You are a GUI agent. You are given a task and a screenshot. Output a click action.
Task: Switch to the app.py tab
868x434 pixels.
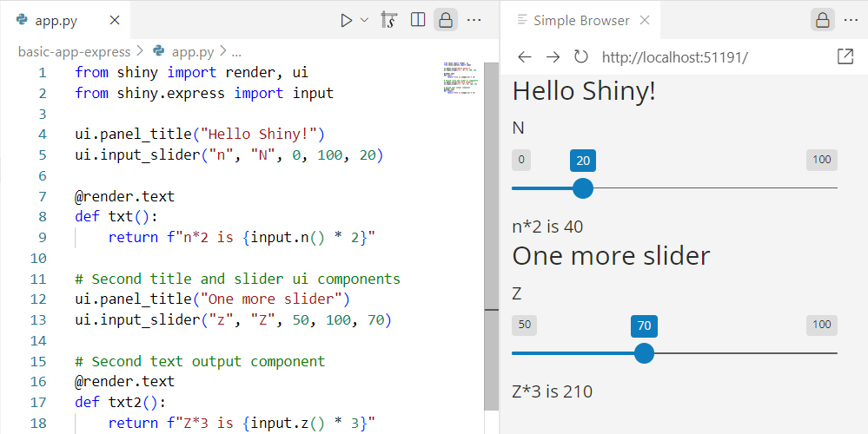pyautogui.click(x=56, y=20)
